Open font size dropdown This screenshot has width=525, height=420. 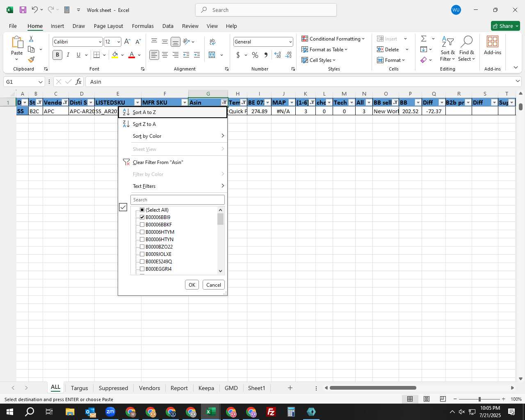pyautogui.click(x=119, y=42)
